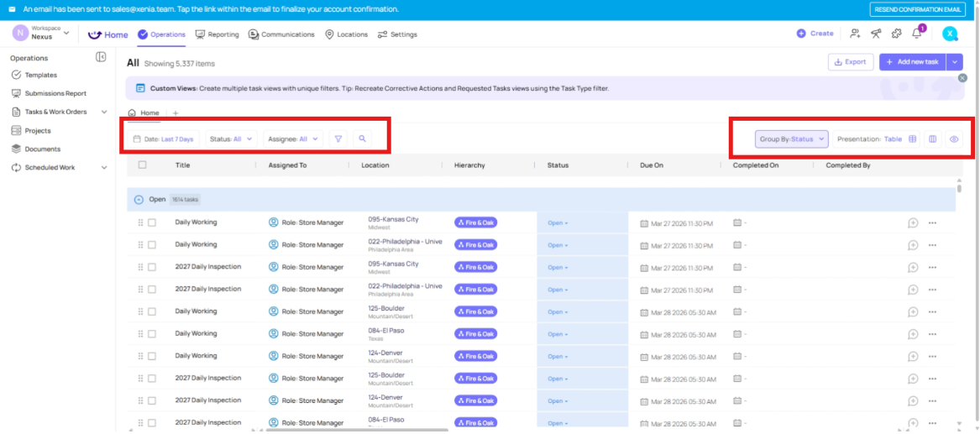Switch to the Locations menu
The image size is (980, 434).
tap(346, 34)
